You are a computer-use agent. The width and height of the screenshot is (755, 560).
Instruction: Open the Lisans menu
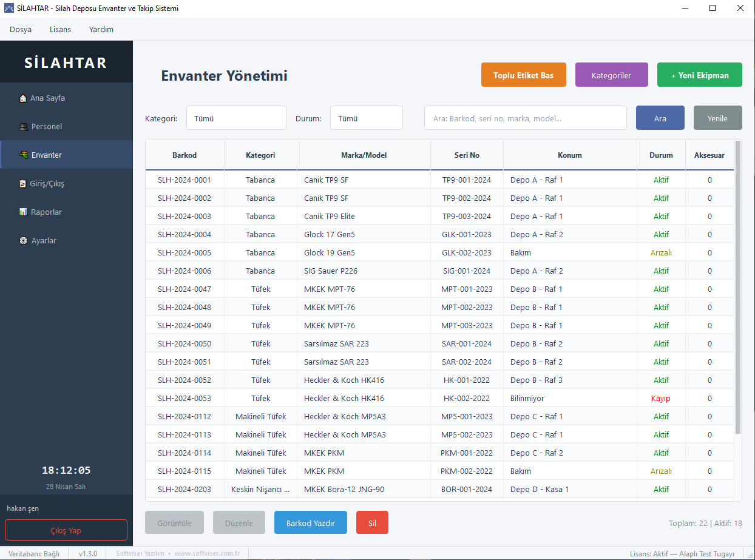click(x=60, y=29)
